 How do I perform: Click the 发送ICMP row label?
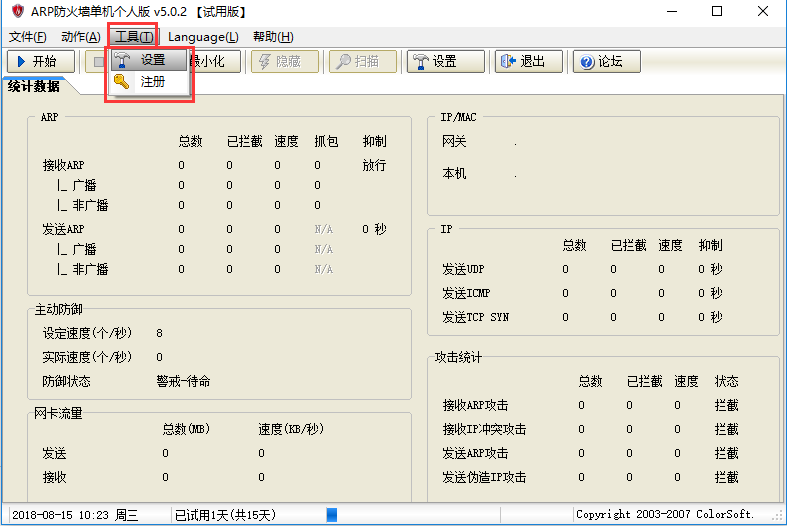[x=466, y=293]
